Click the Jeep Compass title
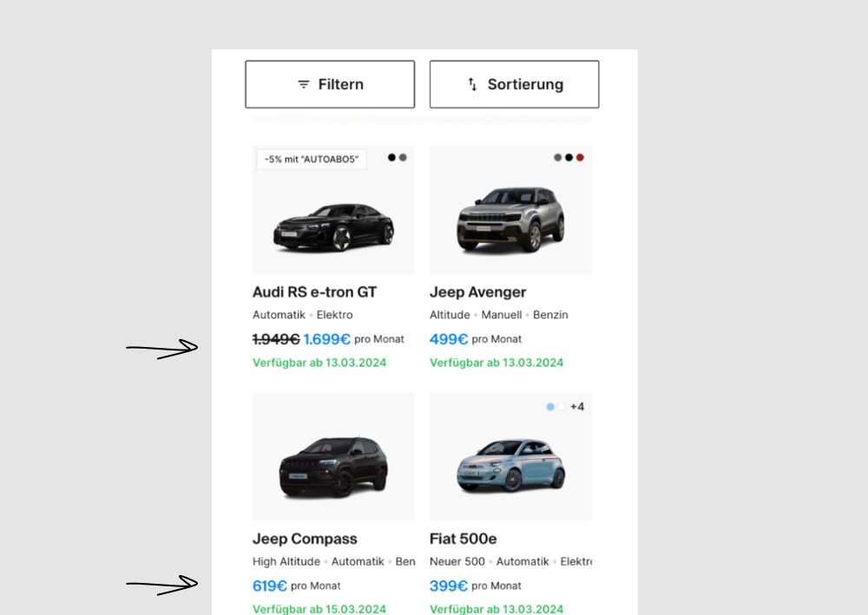This screenshot has height=615, width=868. [305, 539]
